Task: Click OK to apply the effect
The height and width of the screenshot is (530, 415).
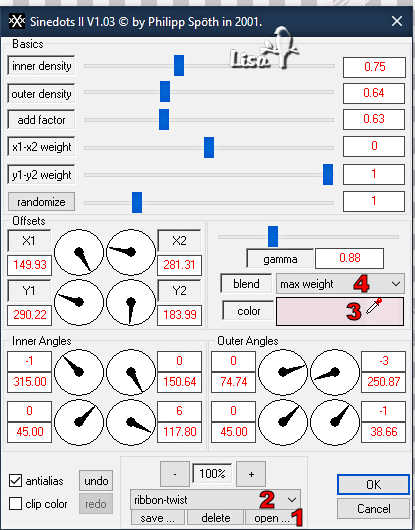Action: (x=373, y=484)
